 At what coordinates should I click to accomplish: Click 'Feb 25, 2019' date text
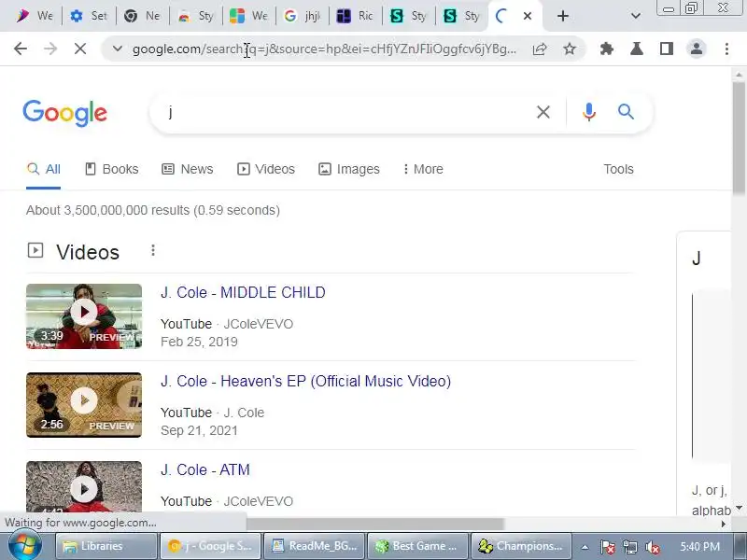point(199,342)
